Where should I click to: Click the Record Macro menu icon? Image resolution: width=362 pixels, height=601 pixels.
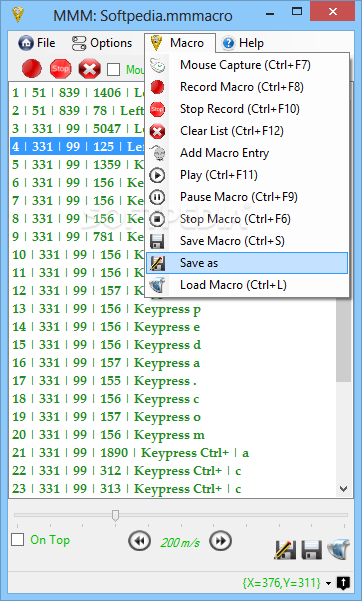click(x=157, y=87)
